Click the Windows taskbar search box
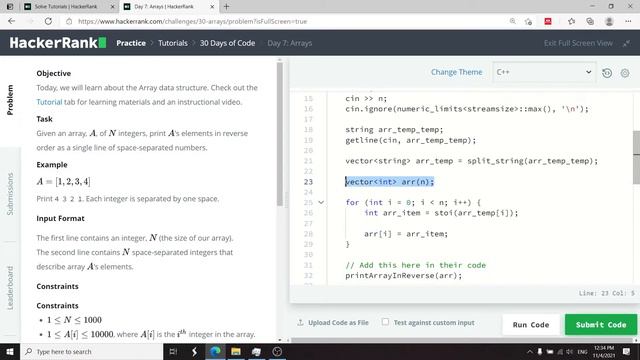 click(91, 351)
